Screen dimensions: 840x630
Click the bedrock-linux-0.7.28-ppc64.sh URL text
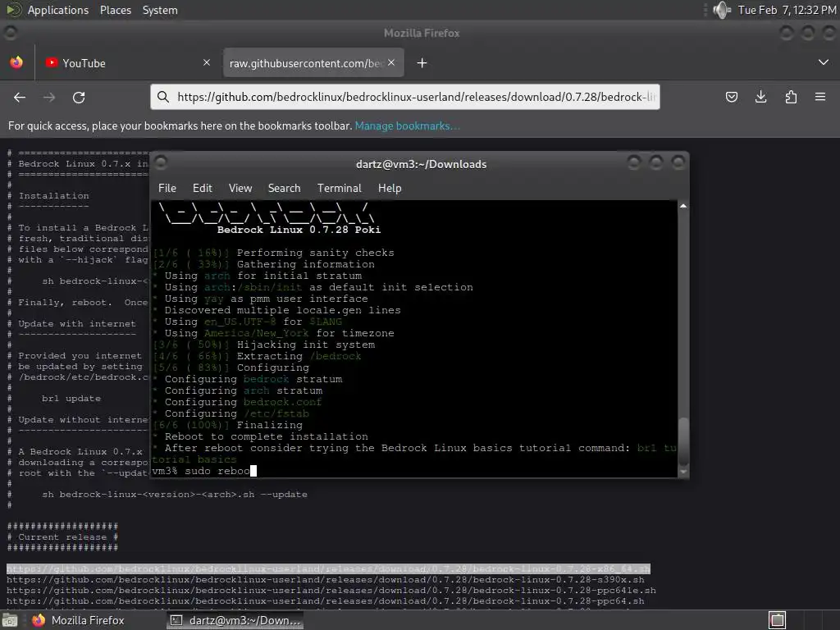325,601
